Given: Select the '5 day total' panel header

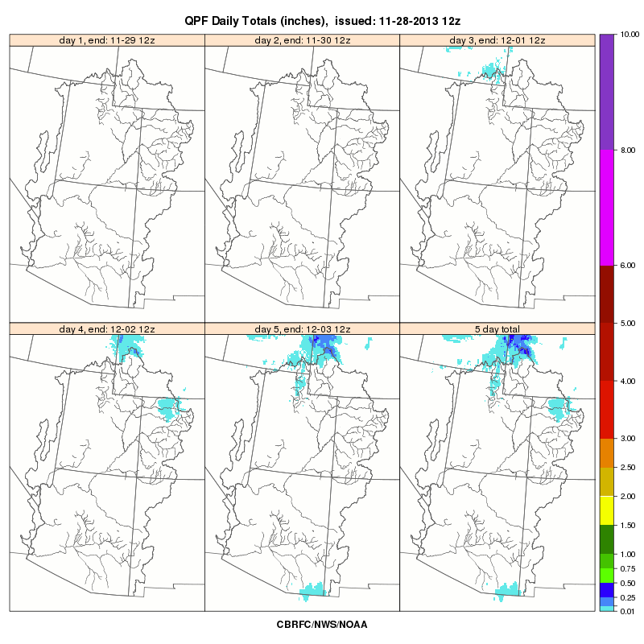Looking at the screenshot, I should 497,329.
